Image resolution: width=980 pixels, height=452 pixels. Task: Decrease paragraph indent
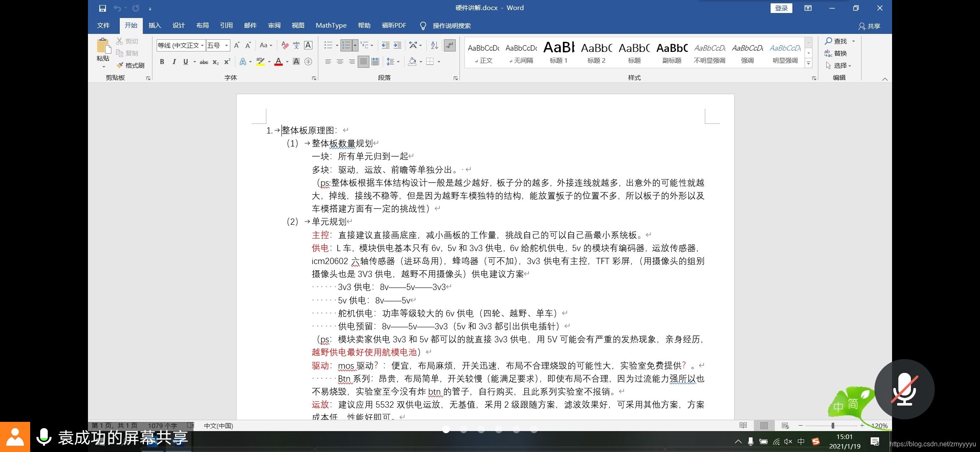coord(386,45)
